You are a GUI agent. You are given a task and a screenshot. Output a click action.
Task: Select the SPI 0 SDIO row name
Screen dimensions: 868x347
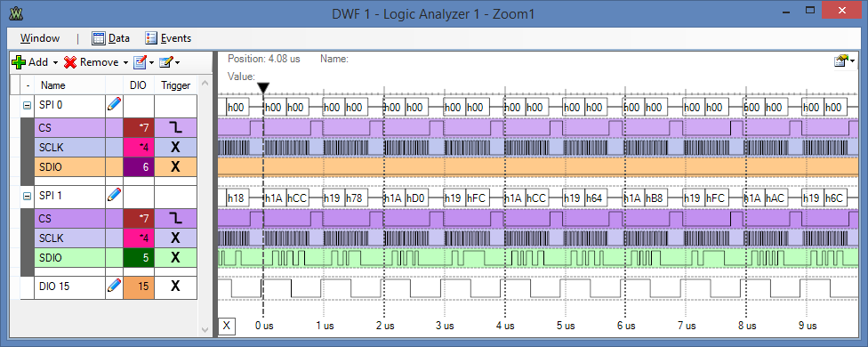point(69,167)
